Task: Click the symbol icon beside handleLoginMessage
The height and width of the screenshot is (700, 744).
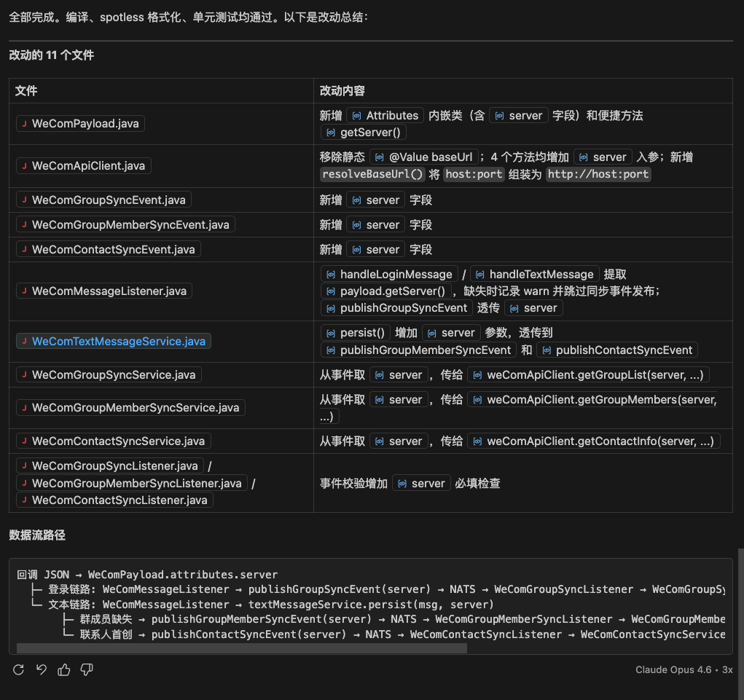Action: (x=331, y=275)
